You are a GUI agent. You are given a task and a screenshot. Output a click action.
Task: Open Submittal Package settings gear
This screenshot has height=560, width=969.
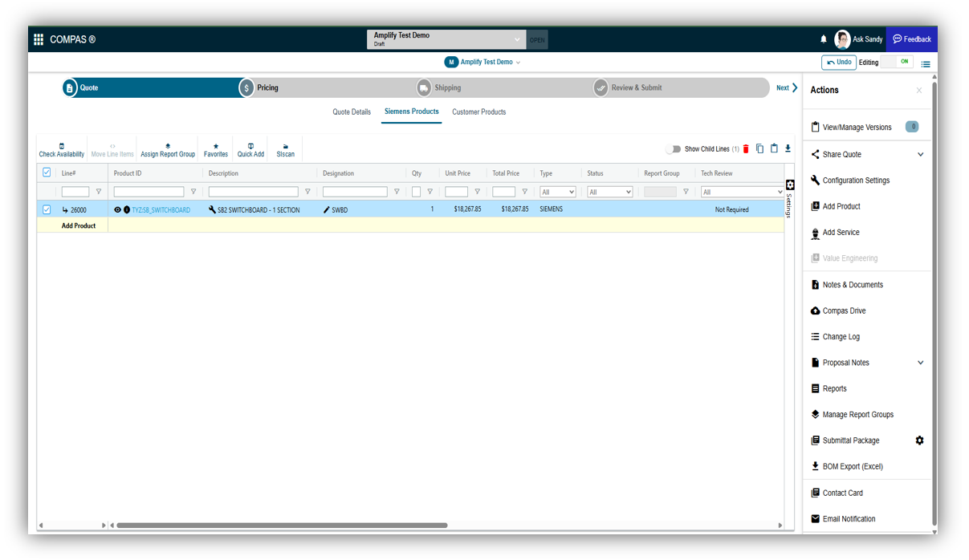click(920, 440)
